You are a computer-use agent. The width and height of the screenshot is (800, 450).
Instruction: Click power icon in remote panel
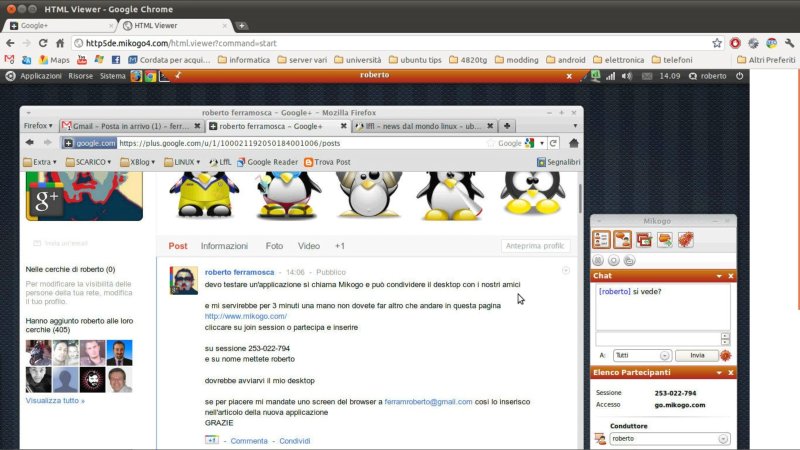740,76
